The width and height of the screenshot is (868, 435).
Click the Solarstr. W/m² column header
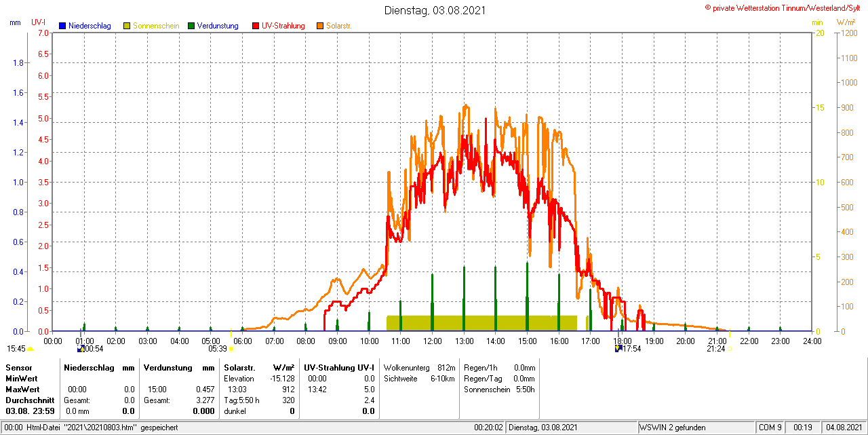[259, 367]
